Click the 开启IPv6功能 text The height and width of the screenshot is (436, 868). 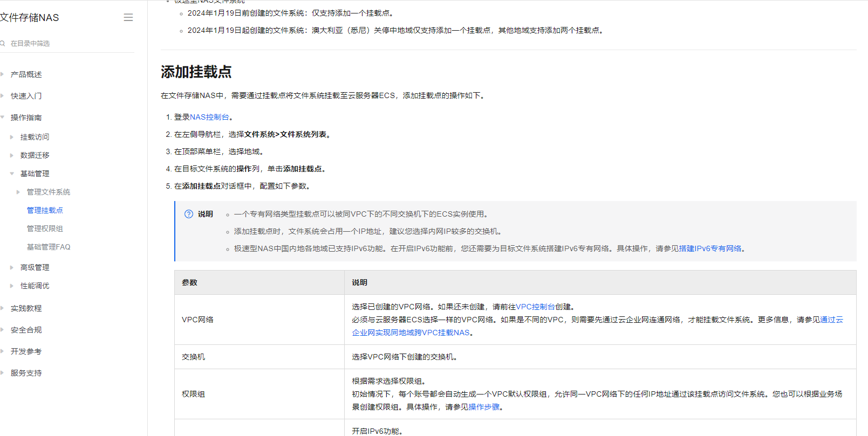377,431
